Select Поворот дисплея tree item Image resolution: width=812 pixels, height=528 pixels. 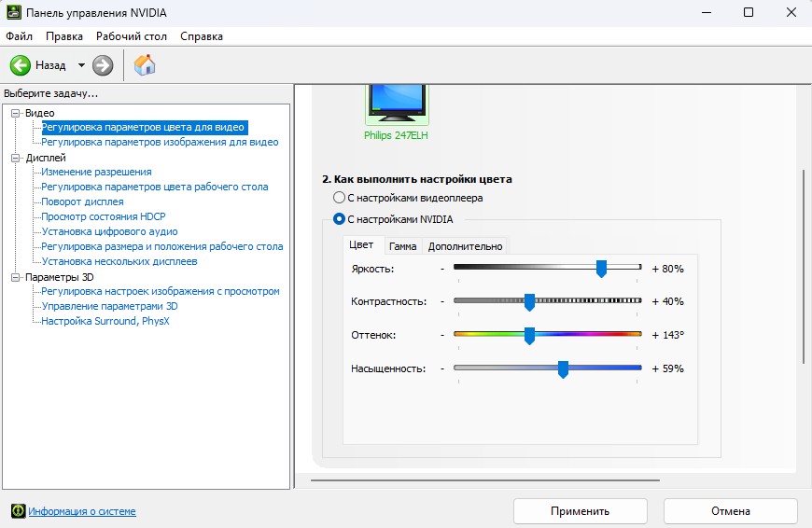82,201
